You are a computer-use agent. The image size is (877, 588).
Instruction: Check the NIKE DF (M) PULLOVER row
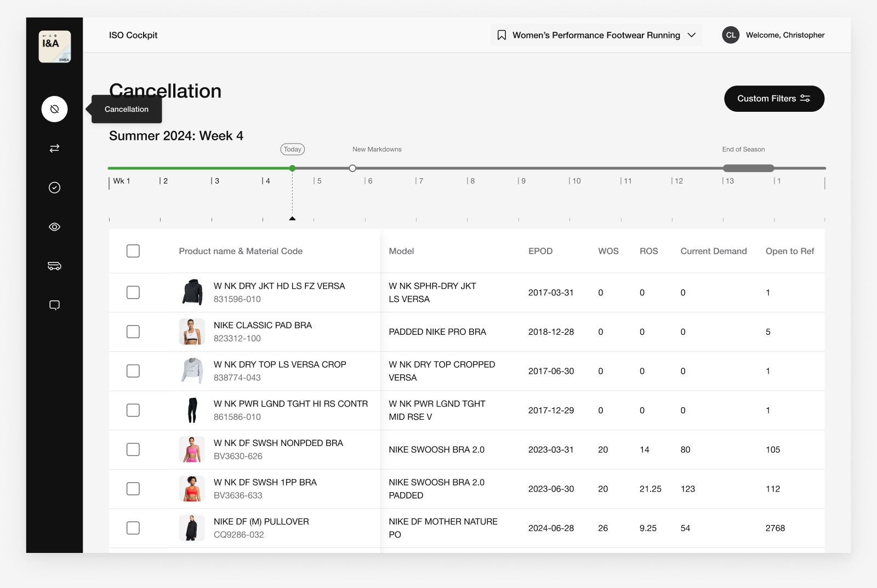click(x=133, y=528)
